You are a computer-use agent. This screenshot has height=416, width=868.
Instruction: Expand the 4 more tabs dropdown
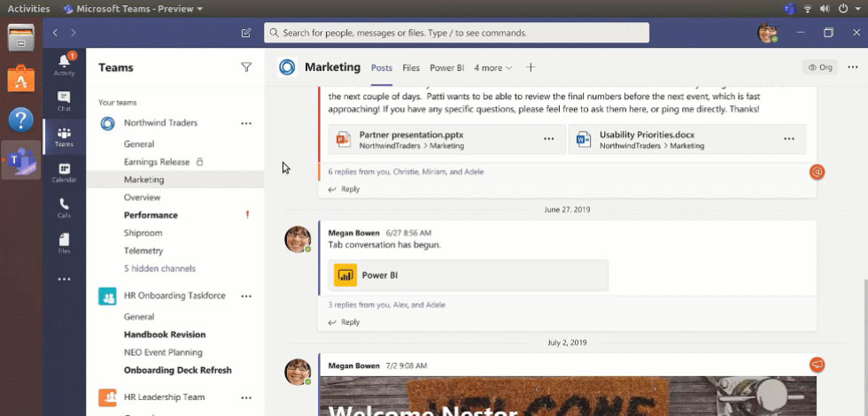tap(492, 67)
